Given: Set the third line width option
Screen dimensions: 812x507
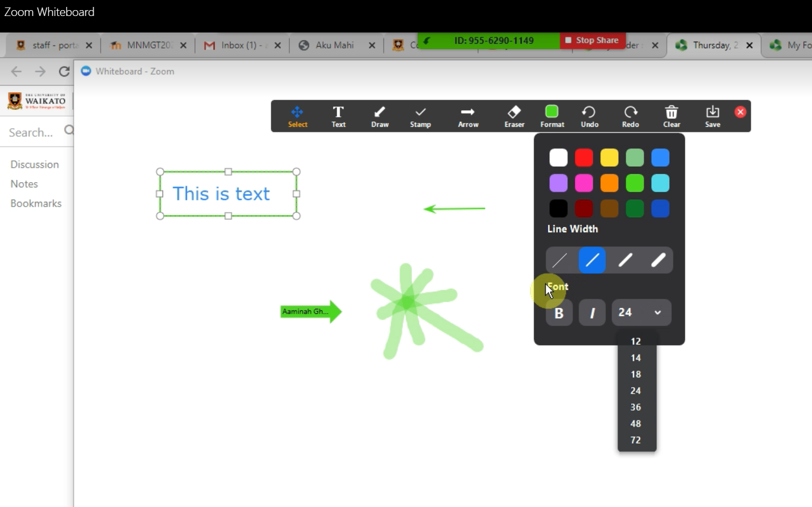Looking at the screenshot, I should pyautogui.click(x=626, y=260).
